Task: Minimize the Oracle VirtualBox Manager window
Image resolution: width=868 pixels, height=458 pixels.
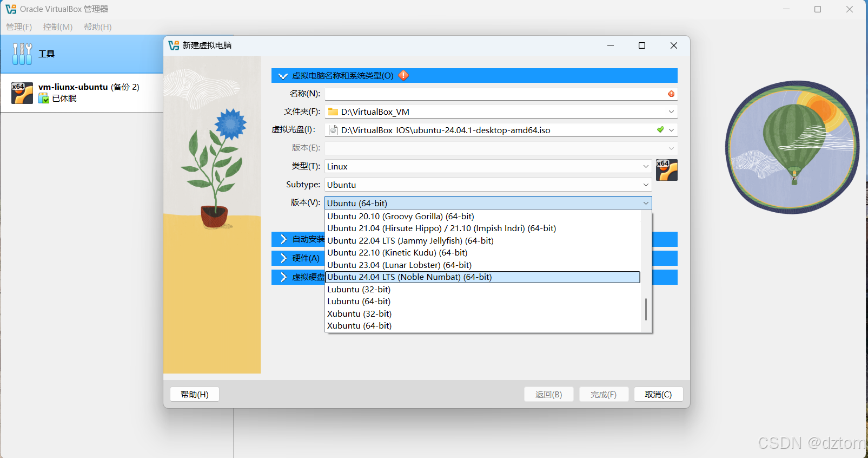Action: click(786, 9)
